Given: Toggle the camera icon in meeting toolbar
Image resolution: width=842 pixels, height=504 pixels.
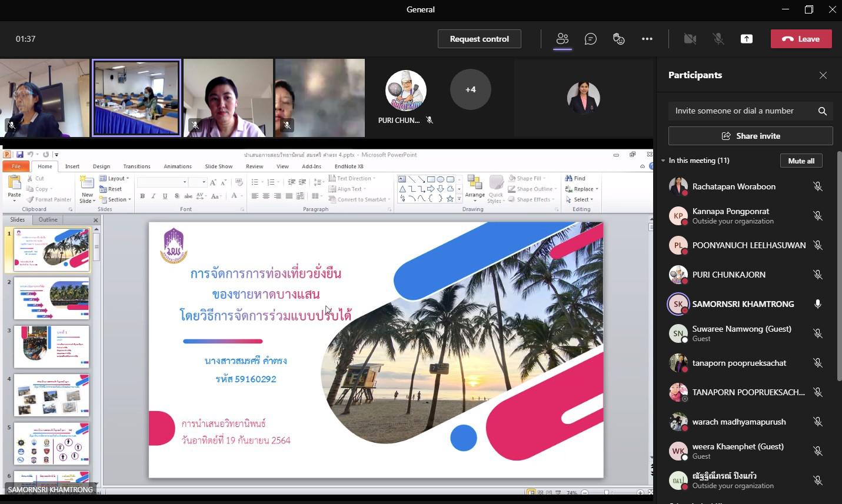Looking at the screenshot, I should click(690, 39).
